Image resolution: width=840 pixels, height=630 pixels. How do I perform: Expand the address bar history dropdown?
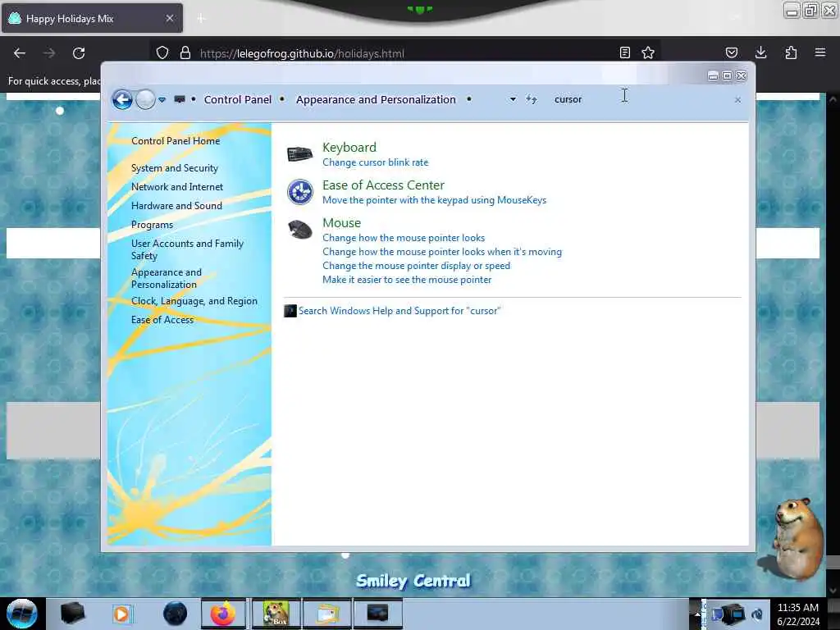tap(513, 99)
